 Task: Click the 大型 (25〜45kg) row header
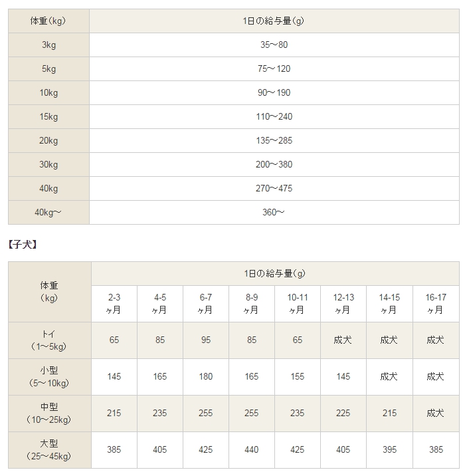point(48,450)
